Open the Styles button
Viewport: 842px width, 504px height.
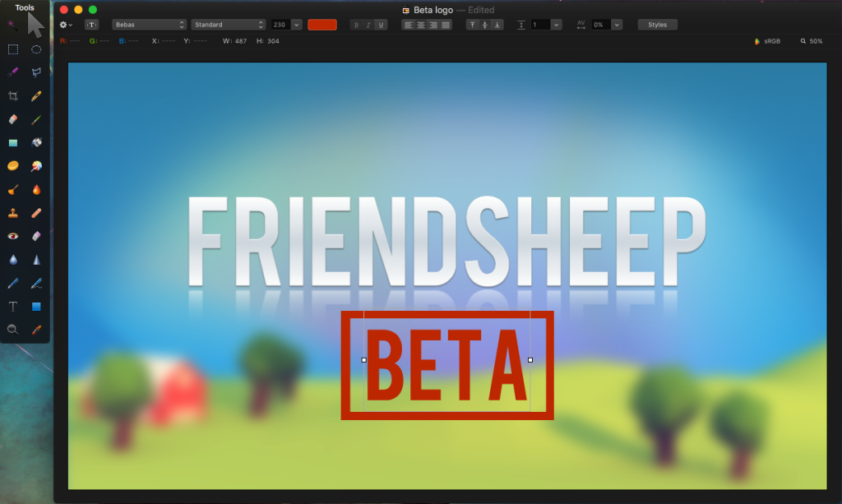[657, 25]
